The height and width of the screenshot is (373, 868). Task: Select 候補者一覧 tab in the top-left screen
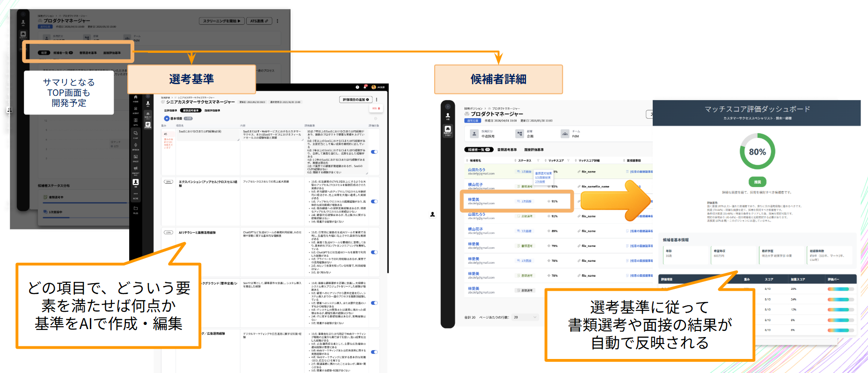[63, 53]
